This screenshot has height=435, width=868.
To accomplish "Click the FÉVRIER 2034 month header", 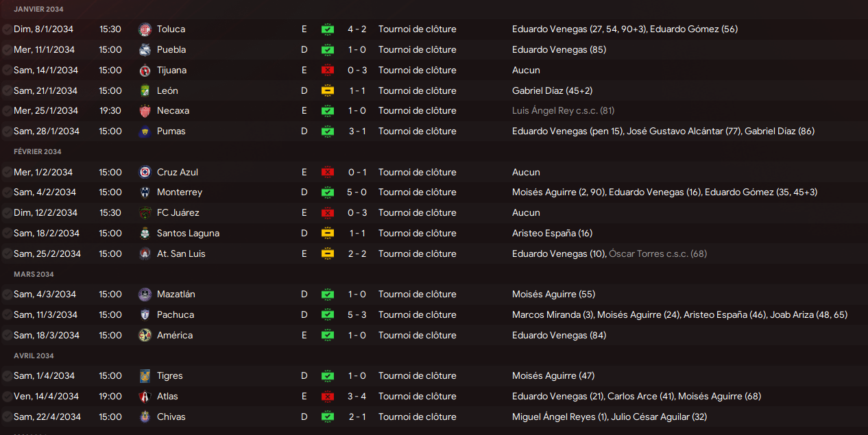I will click(x=38, y=152).
